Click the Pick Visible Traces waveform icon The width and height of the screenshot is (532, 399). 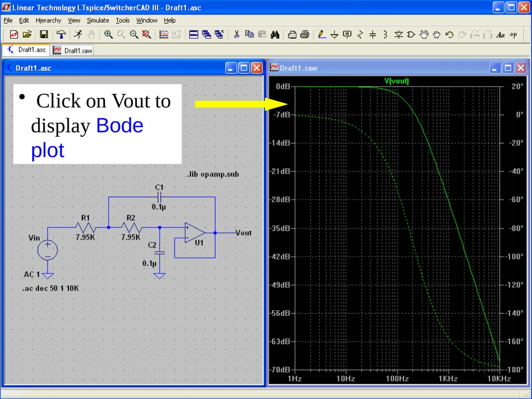[164, 34]
